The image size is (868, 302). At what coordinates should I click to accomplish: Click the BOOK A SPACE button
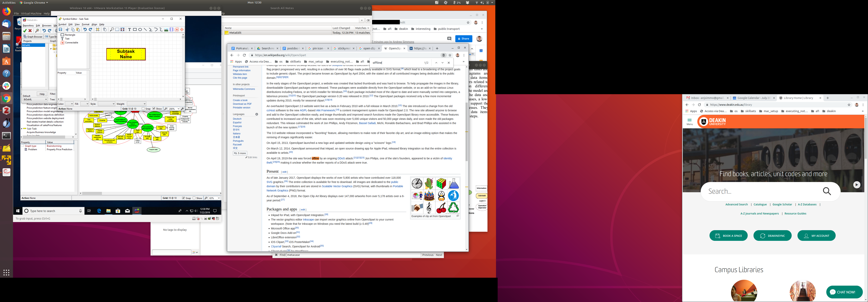click(728, 236)
